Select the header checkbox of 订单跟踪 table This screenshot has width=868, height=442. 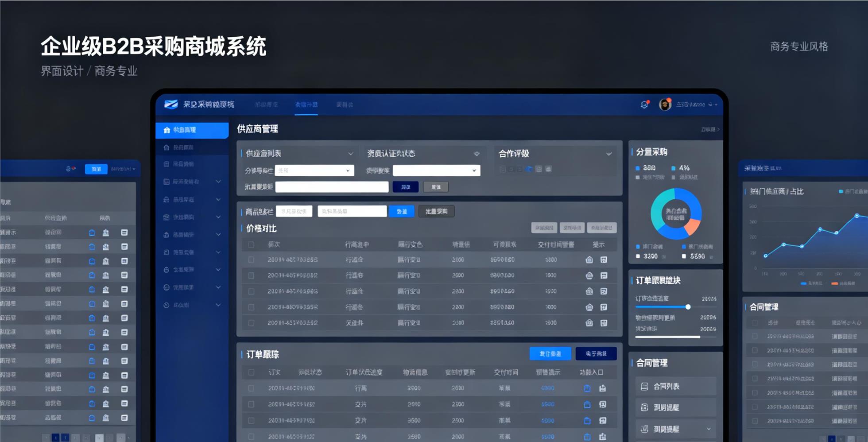coord(251,372)
